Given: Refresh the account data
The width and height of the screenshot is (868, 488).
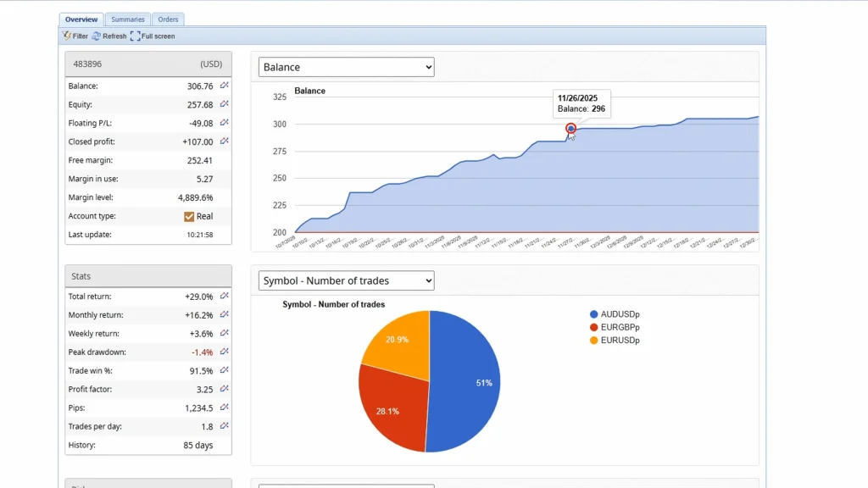Looking at the screenshot, I should [x=97, y=36].
